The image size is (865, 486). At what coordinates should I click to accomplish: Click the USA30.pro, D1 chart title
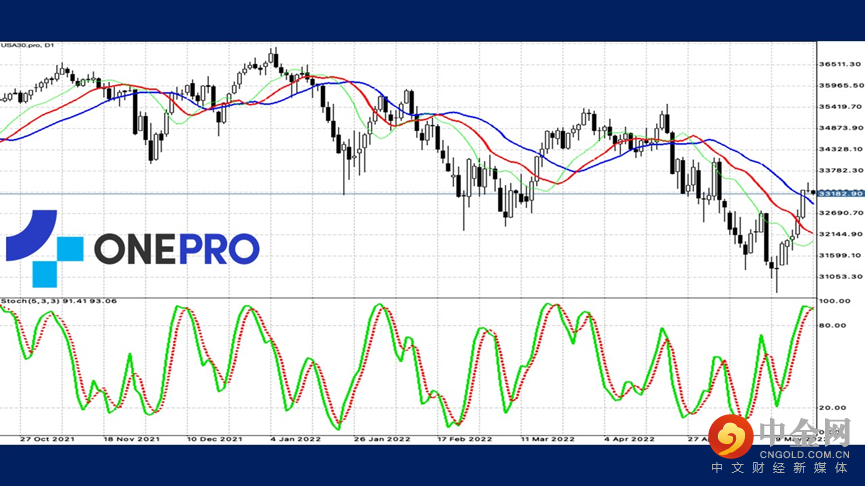coord(28,45)
